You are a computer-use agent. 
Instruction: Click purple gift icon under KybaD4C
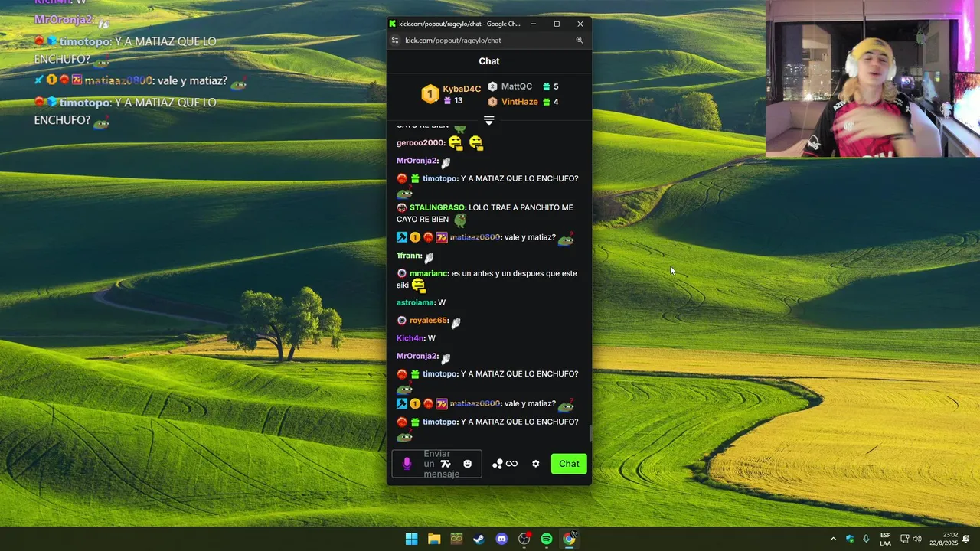click(448, 101)
